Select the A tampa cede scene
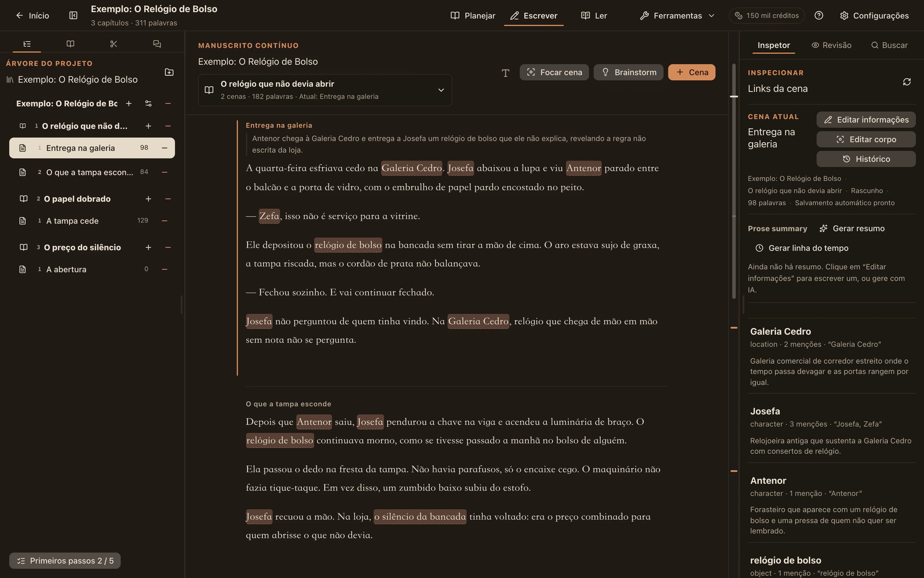924x578 pixels. [x=92, y=221]
